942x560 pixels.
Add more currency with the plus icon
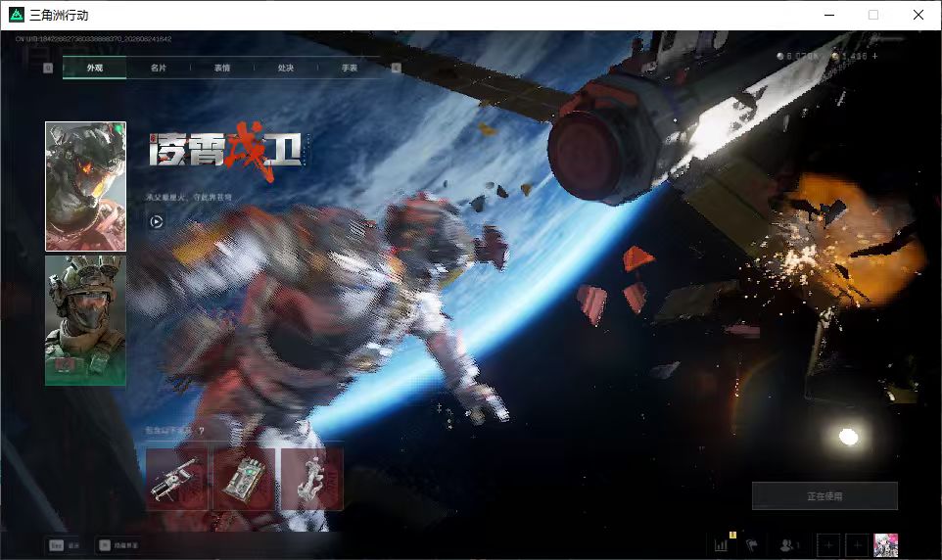click(x=874, y=56)
